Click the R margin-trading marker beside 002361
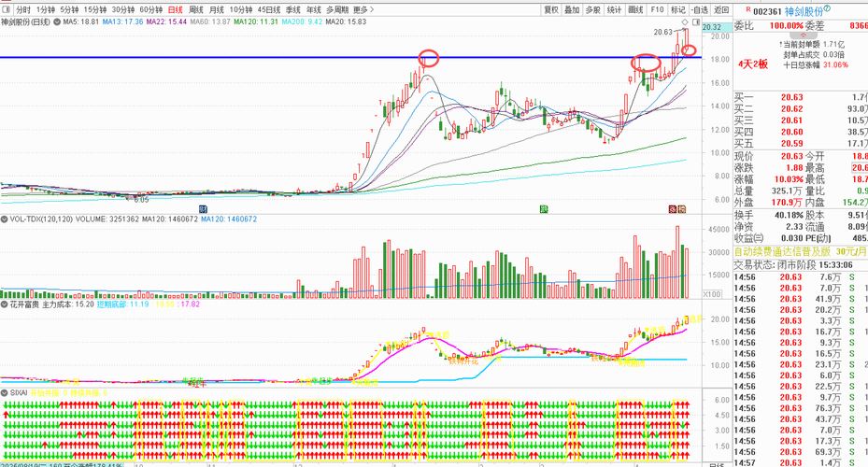The image size is (868, 467). coord(748,9)
